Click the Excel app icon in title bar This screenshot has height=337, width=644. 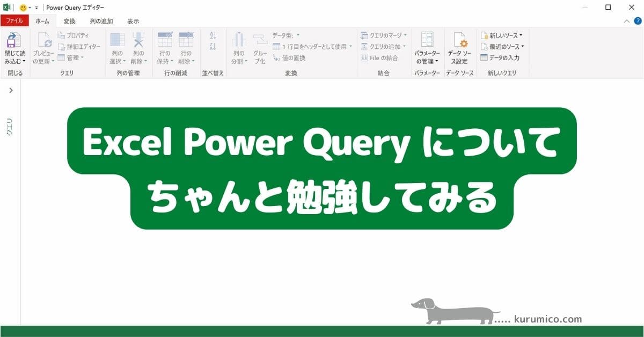(8, 8)
